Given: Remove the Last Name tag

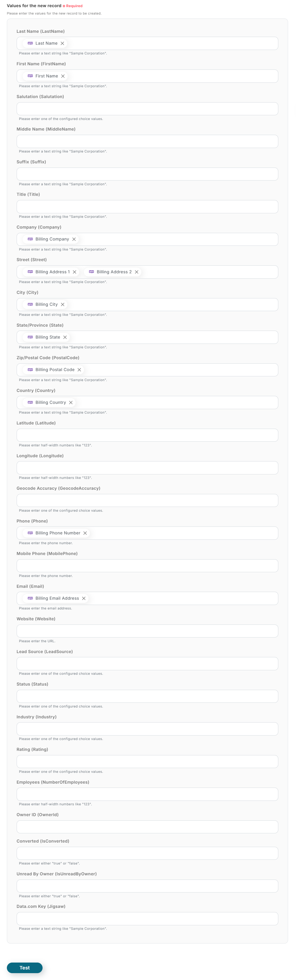Looking at the screenshot, I should point(62,43).
